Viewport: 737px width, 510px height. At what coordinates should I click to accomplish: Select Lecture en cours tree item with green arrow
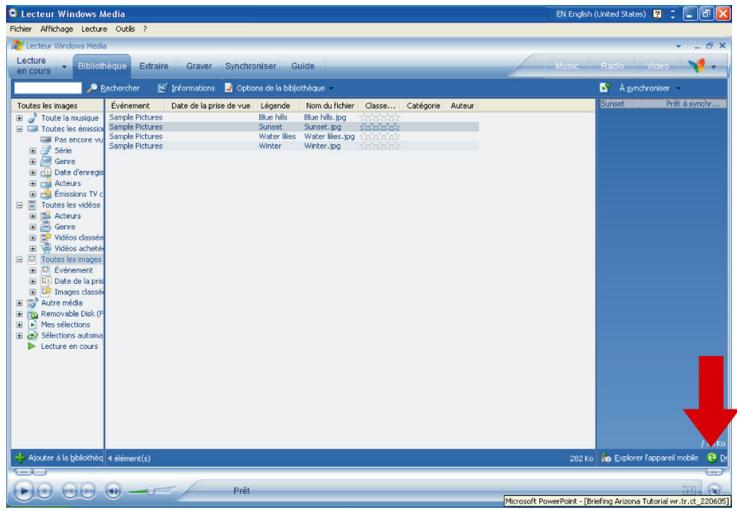click(69, 346)
